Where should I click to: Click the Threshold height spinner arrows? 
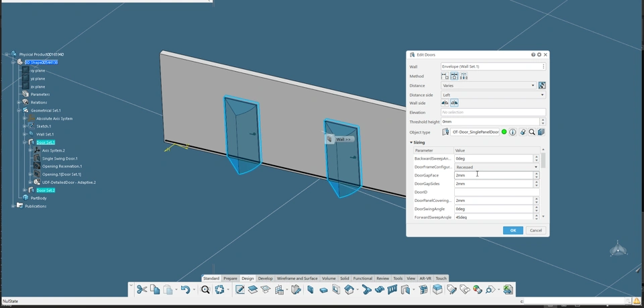(543, 121)
